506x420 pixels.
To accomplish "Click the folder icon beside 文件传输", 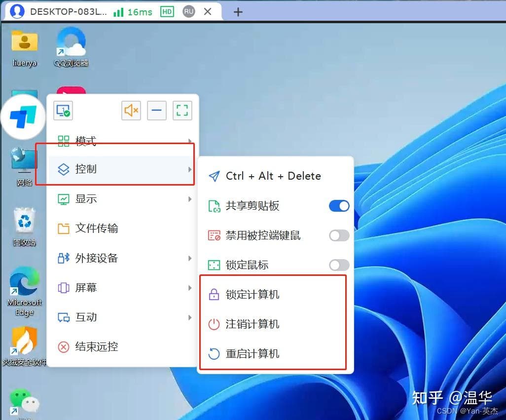I will pos(63,229).
